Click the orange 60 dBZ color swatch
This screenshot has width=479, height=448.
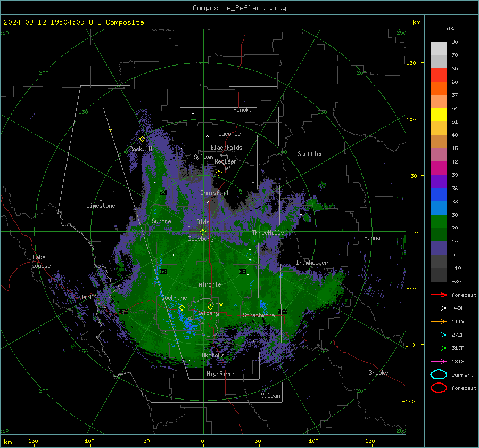pyautogui.click(x=439, y=88)
